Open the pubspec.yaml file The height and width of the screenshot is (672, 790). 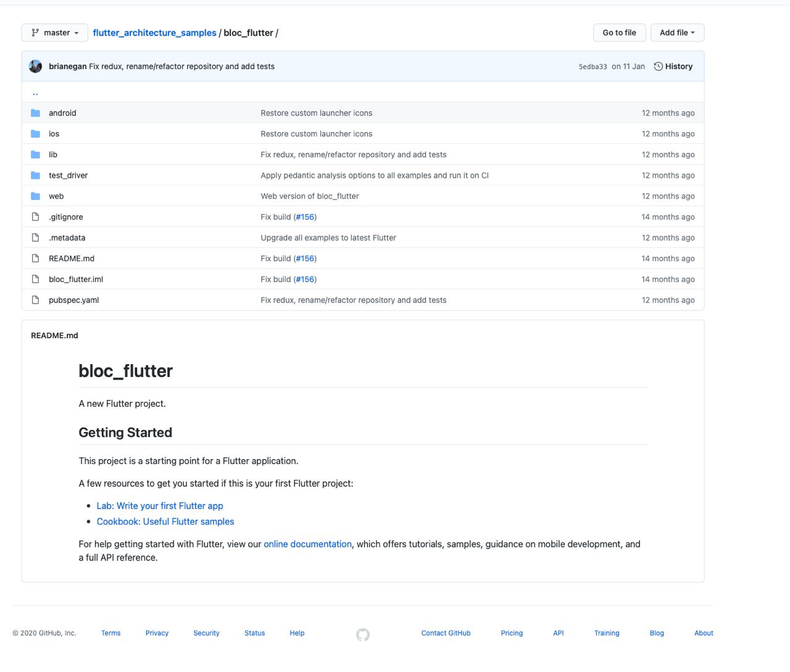click(x=73, y=300)
